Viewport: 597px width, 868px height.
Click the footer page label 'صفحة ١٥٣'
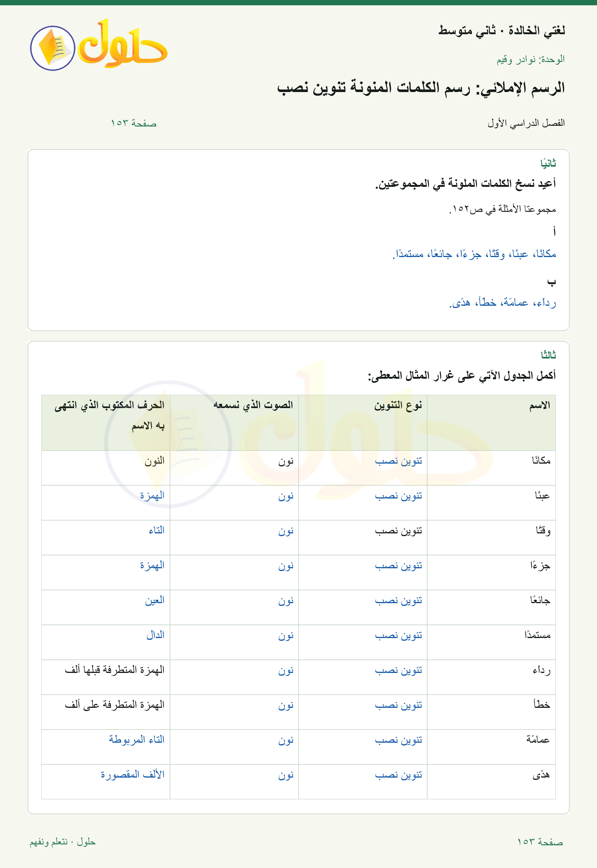(540, 842)
